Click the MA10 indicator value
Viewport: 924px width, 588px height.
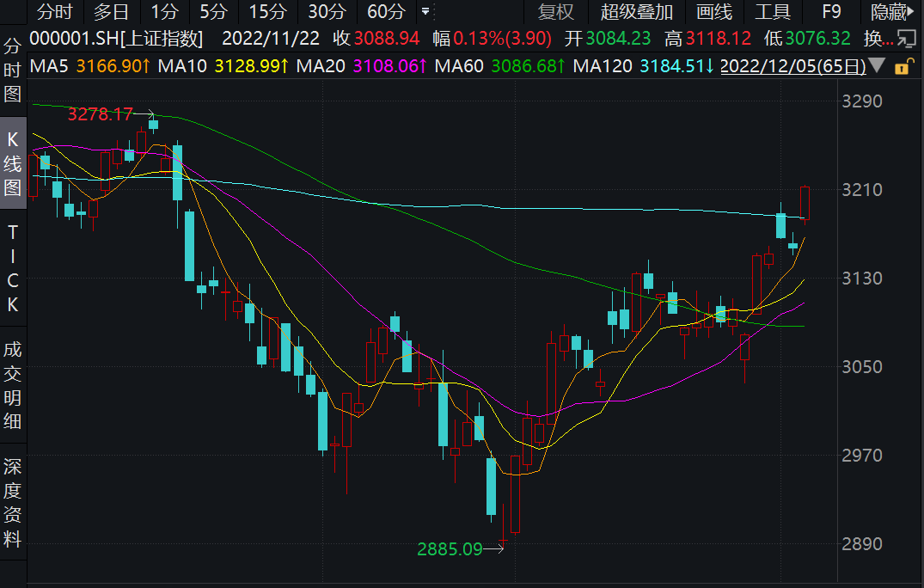tap(252, 66)
